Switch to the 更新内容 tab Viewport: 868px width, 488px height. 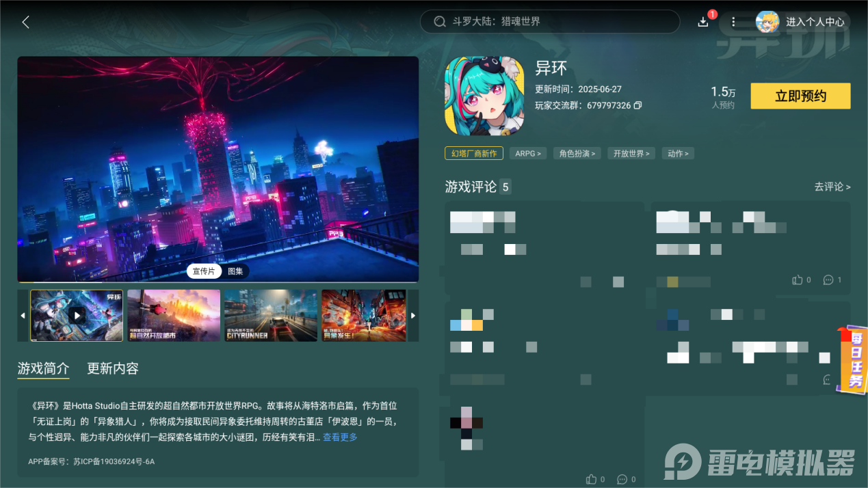pyautogui.click(x=112, y=368)
